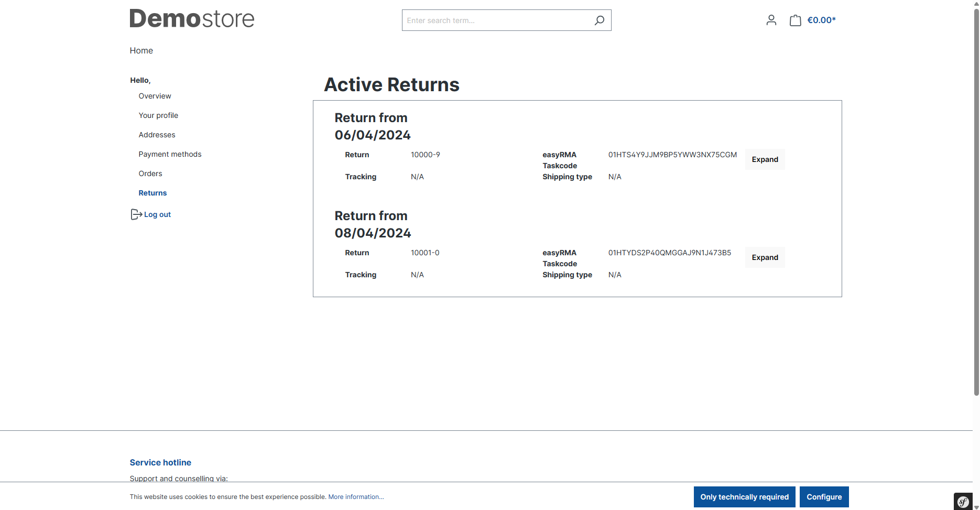
Task: Open Payment methods in the sidebar
Action: [x=170, y=154]
